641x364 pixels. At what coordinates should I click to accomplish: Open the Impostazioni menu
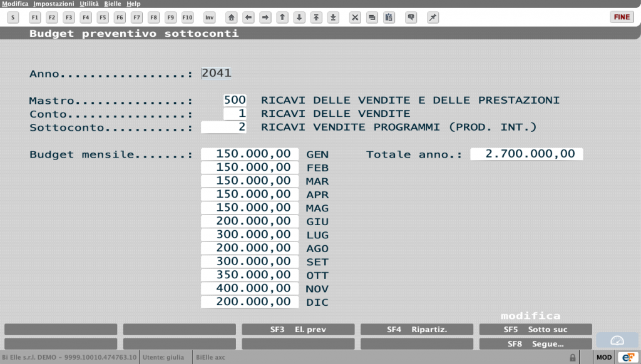point(54,4)
